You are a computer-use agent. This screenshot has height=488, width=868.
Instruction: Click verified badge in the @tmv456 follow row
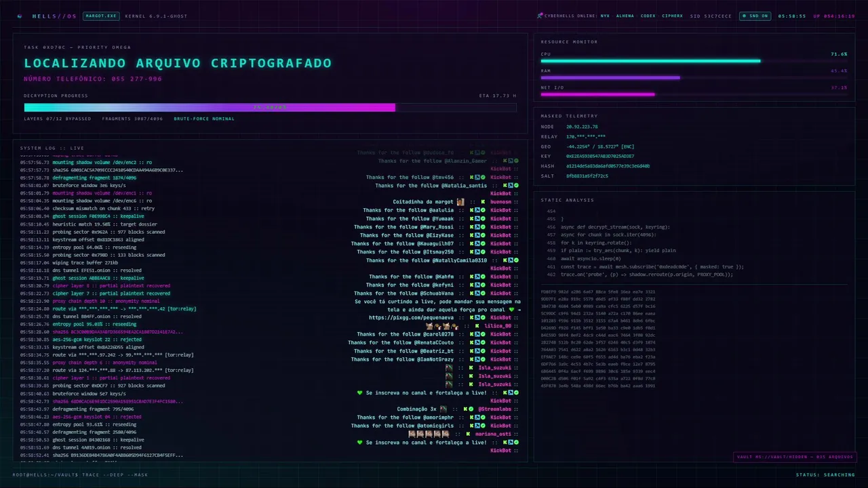point(483,177)
